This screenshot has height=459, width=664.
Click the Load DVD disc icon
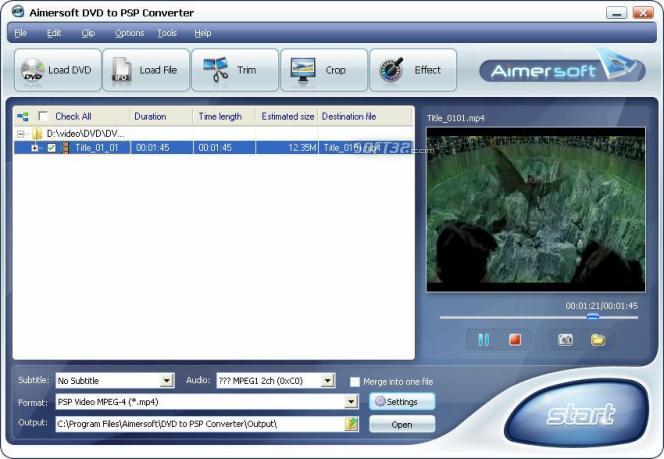tap(32, 70)
